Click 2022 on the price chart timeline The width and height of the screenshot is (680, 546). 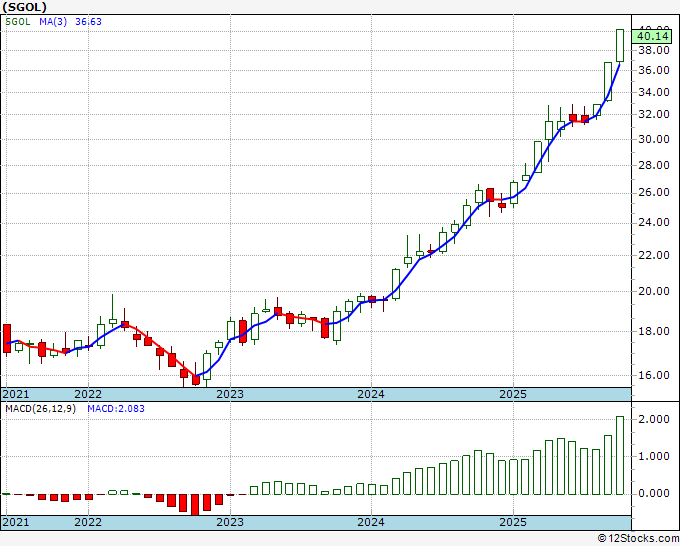pos(88,394)
